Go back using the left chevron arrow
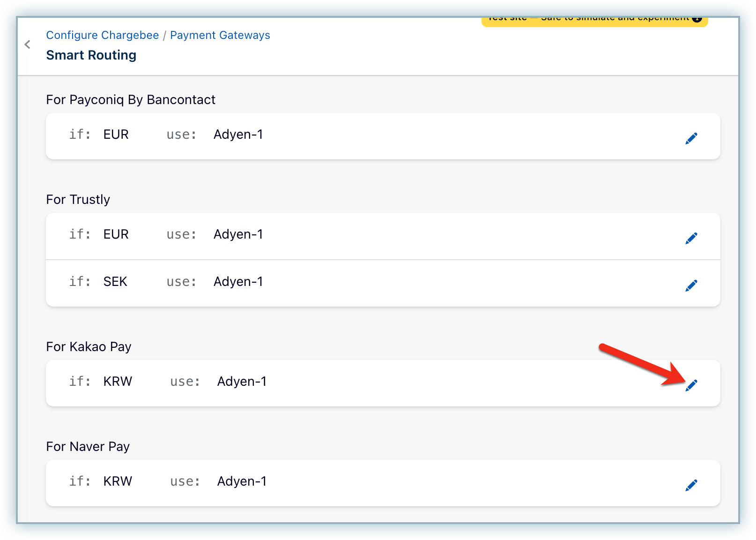 click(28, 45)
